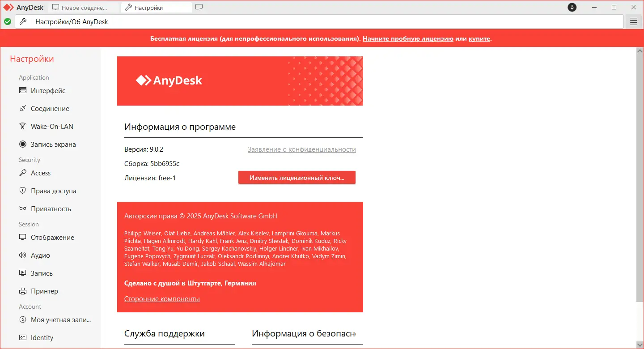Click the green connection status checkmark
This screenshot has width=644, height=349.
pyautogui.click(x=8, y=21)
